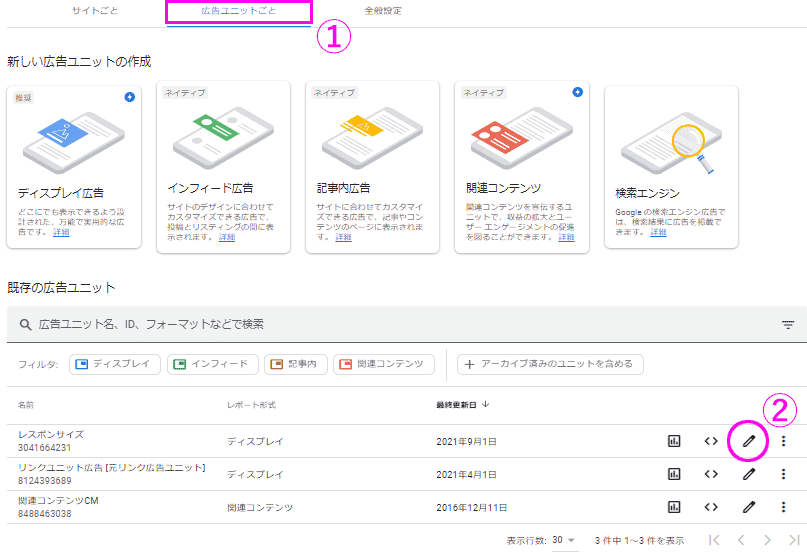The image size is (807, 556).
Task: Go to last page of results
Action: [x=794, y=540]
